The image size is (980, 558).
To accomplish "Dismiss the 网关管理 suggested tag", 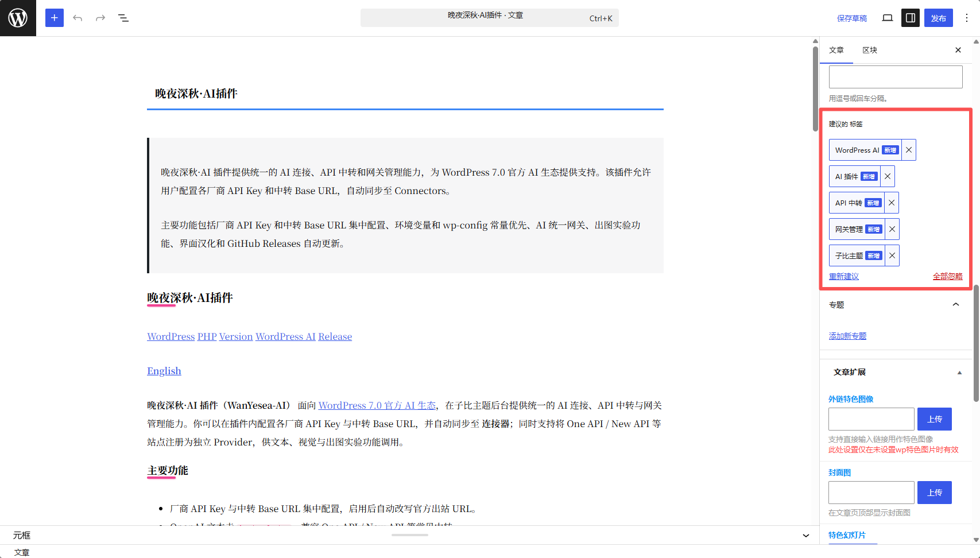I will [892, 229].
